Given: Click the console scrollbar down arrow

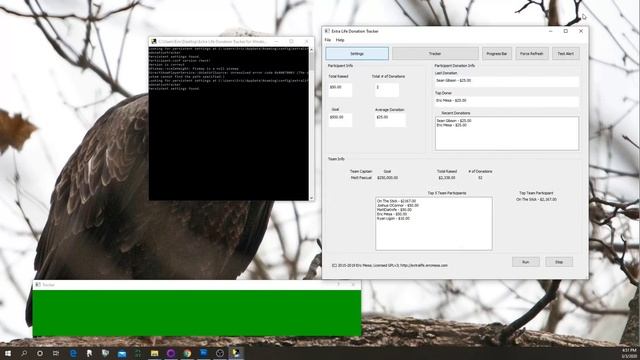Looking at the screenshot, I should coord(311,198).
